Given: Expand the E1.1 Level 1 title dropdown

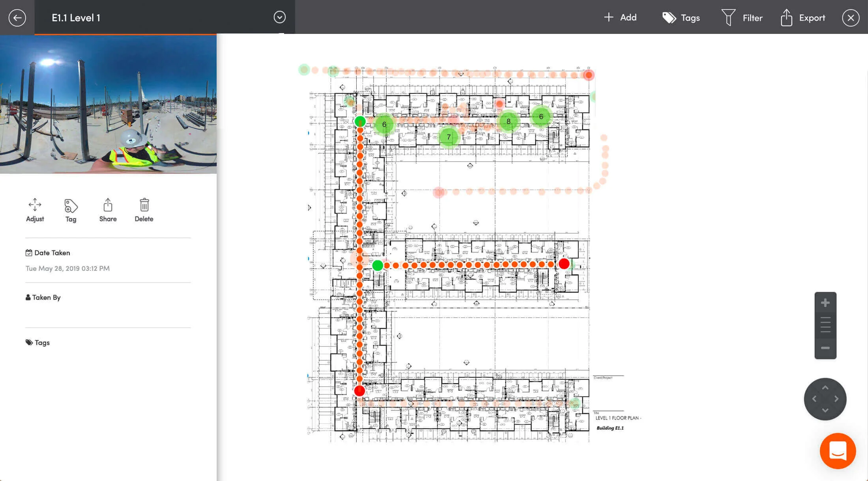Looking at the screenshot, I should pyautogui.click(x=280, y=17).
